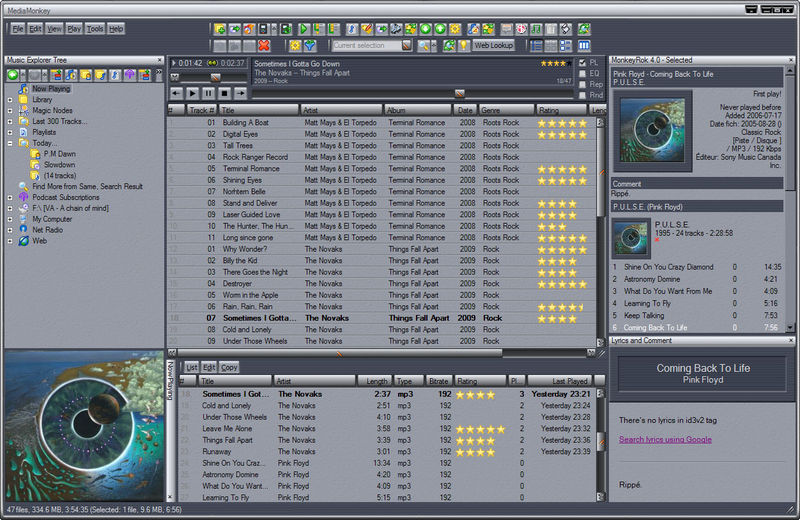This screenshot has width=800, height=520.
Task: Expand the Magic Nodes tree node
Action: point(10,110)
